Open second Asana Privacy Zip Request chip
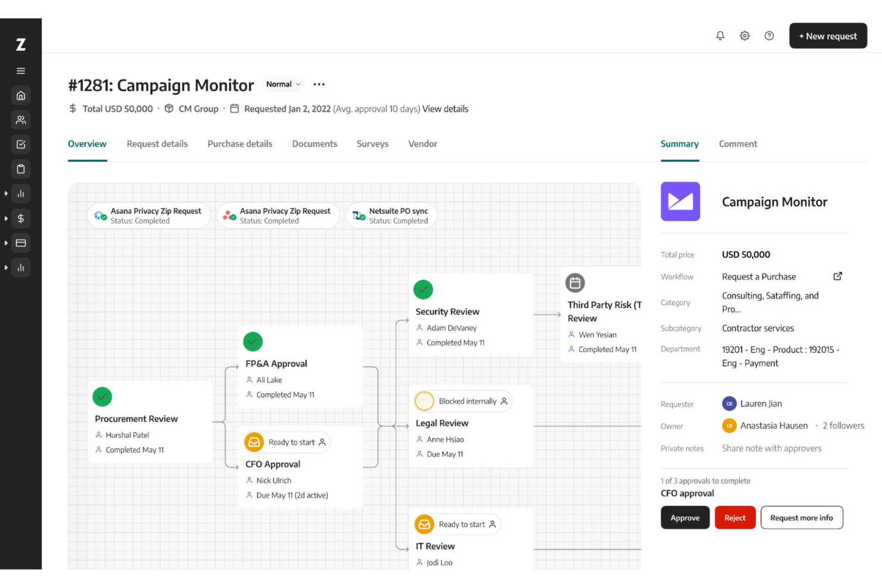 tap(278, 216)
